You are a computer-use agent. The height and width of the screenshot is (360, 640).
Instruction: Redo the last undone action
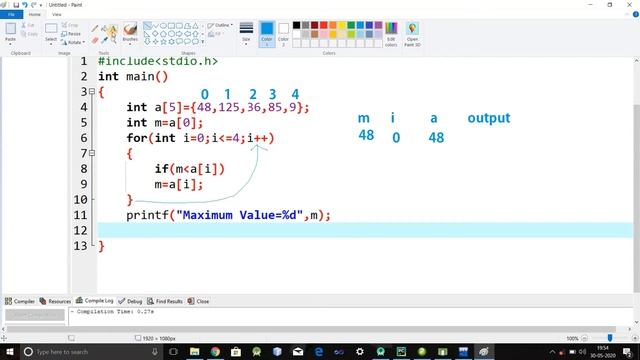33,5
